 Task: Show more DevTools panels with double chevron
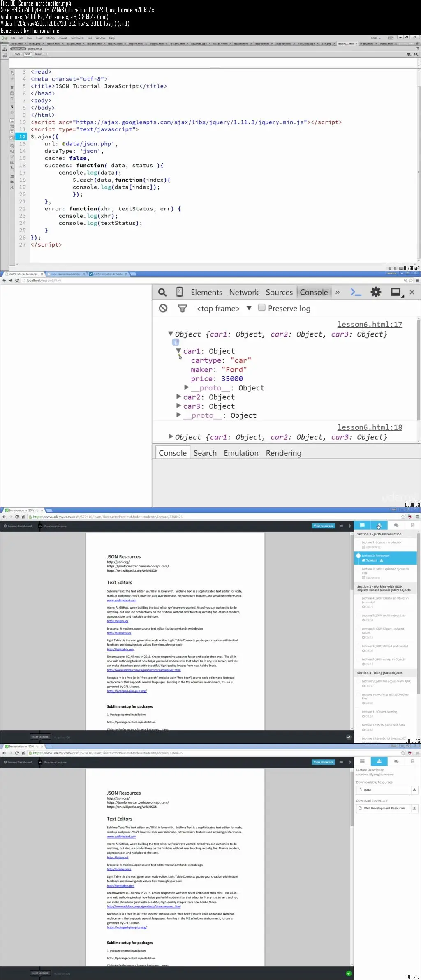338,292
